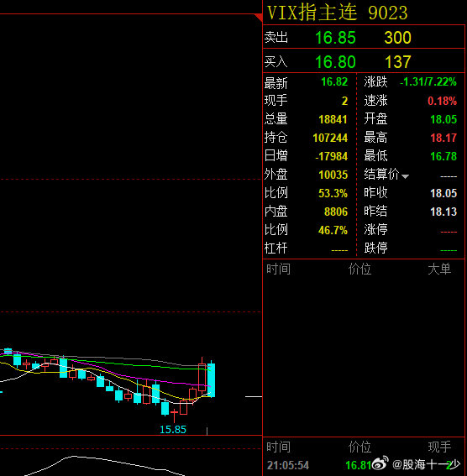Select the 卖出 price 16.85
The width and height of the screenshot is (467, 476).
click(x=335, y=38)
